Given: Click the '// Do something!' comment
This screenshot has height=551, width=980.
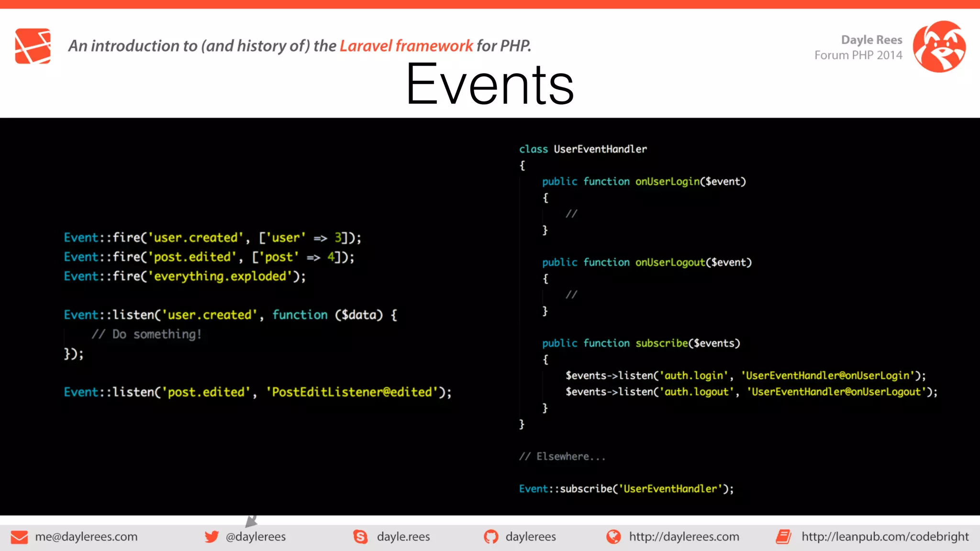Looking at the screenshot, I should (x=147, y=334).
